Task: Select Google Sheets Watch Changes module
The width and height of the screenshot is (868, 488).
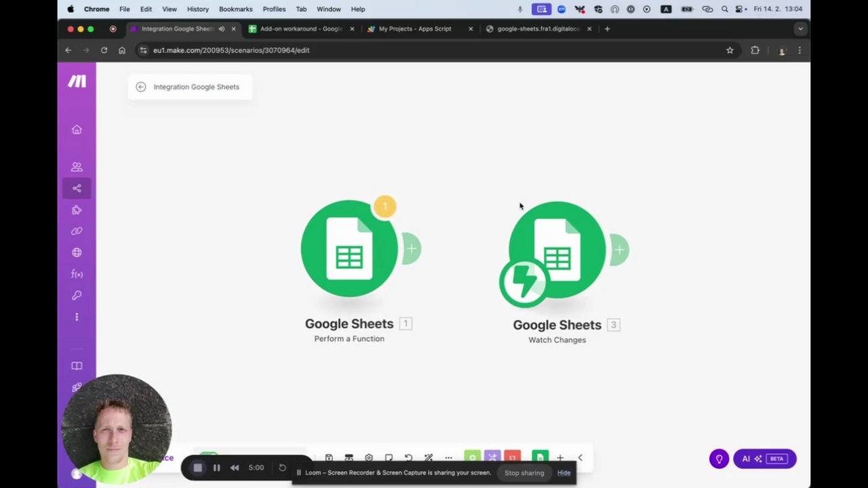Action: 557,249
